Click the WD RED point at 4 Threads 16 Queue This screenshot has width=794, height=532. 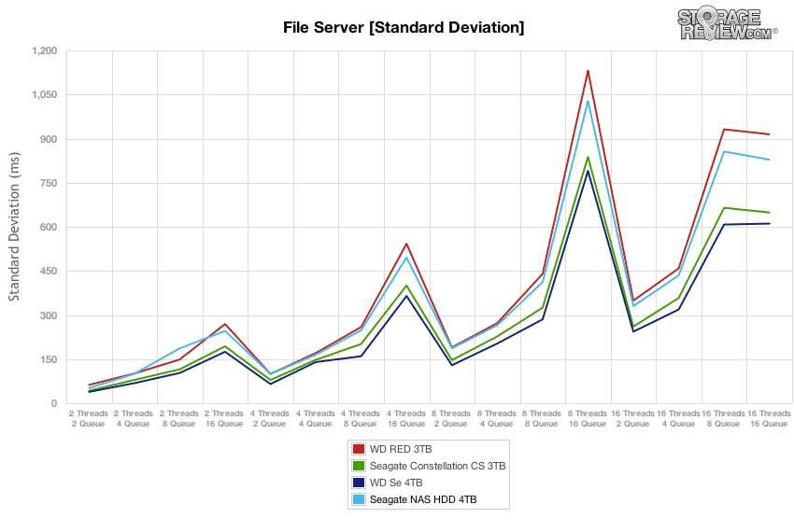406,244
